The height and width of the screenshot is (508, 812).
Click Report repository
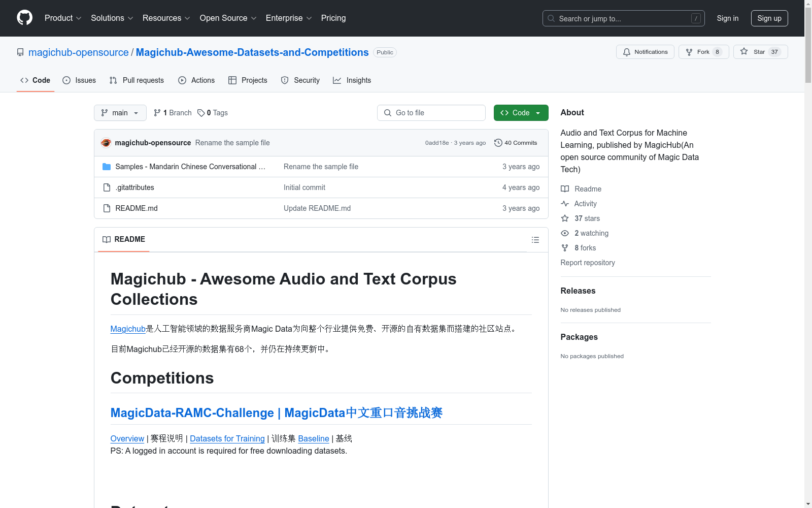coord(588,263)
